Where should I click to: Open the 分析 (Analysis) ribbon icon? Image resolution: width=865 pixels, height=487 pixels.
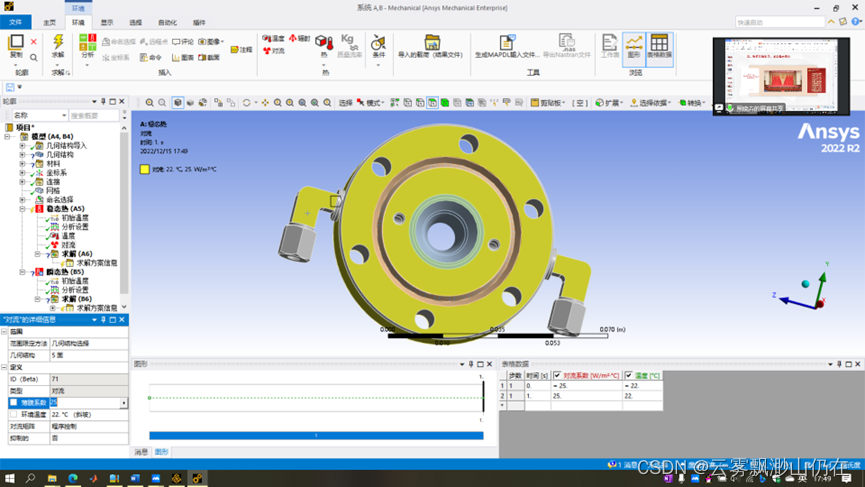point(87,46)
